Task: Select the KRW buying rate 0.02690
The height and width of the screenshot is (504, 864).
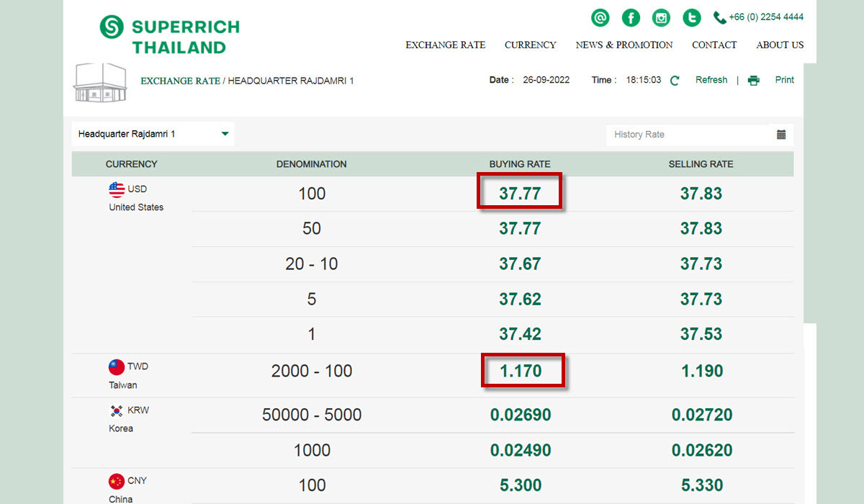Action: click(x=521, y=415)
